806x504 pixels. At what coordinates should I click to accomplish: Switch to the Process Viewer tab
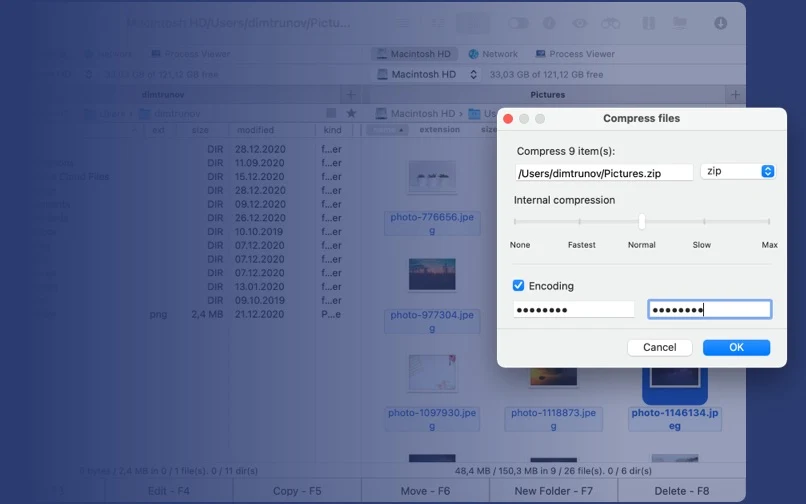[575, 54]
